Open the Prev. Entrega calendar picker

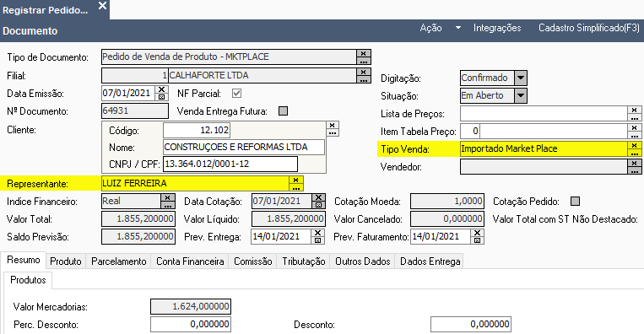317,240
